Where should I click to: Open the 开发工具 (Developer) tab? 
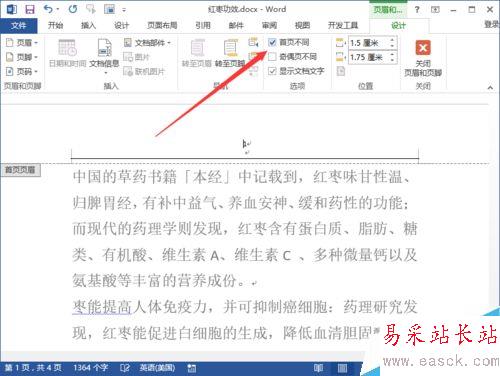[x=343, y=25]
